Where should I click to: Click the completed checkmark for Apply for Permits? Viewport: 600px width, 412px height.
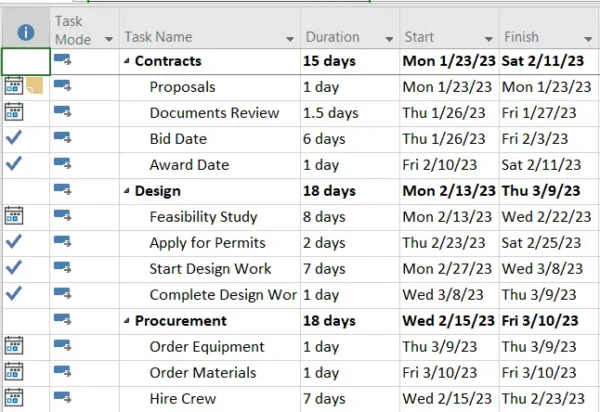(x=14, y=241)
